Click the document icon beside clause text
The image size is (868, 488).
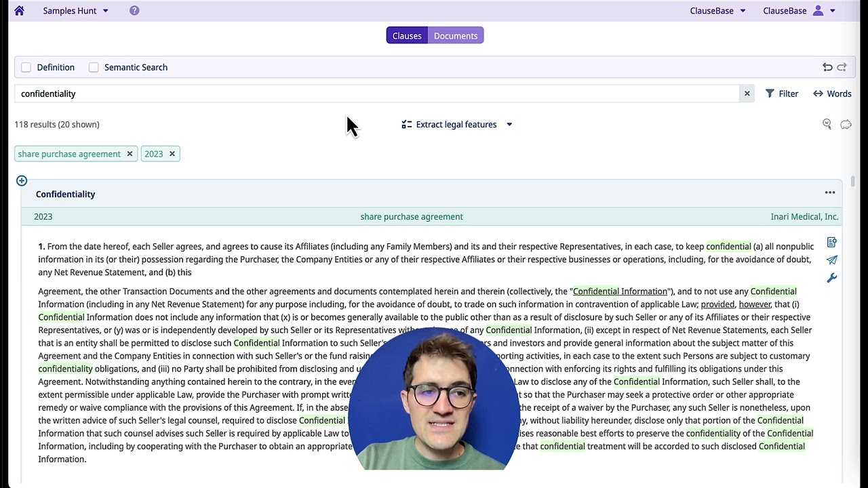pos(832,243)
